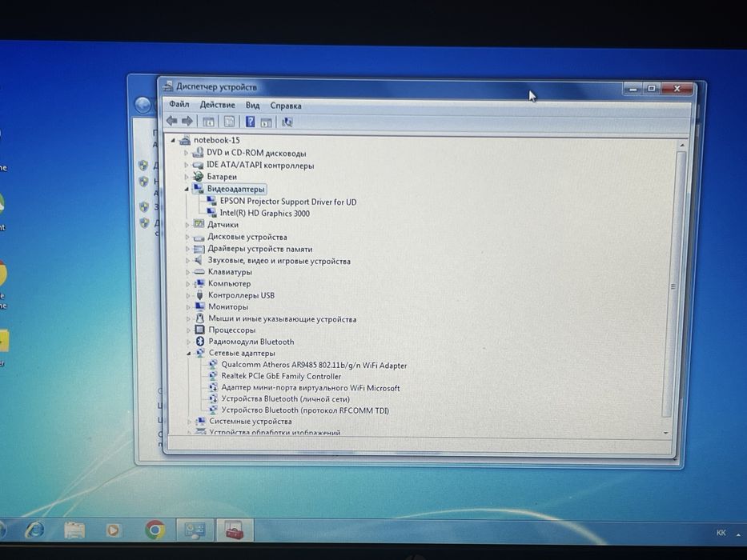Click the Контроллеры USB plug icon
This screenshot has height=560, width=747.
click(x=199, y=295)
